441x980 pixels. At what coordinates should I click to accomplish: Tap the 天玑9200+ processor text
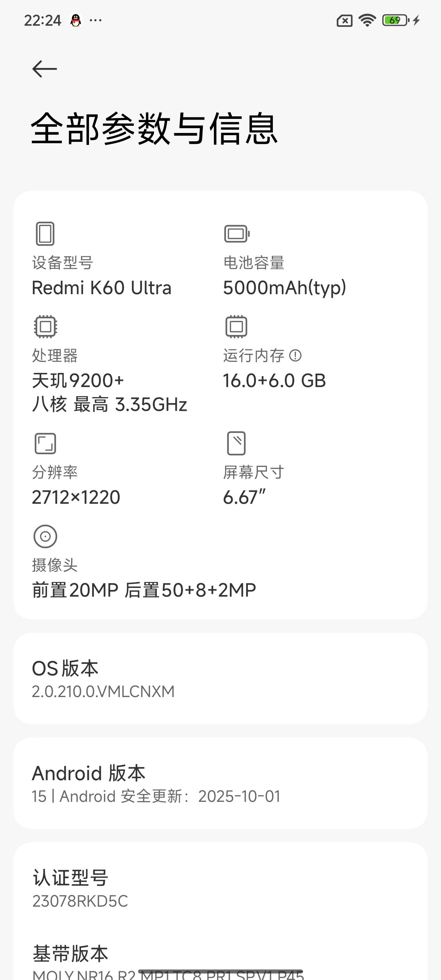[x=78, y=381]
